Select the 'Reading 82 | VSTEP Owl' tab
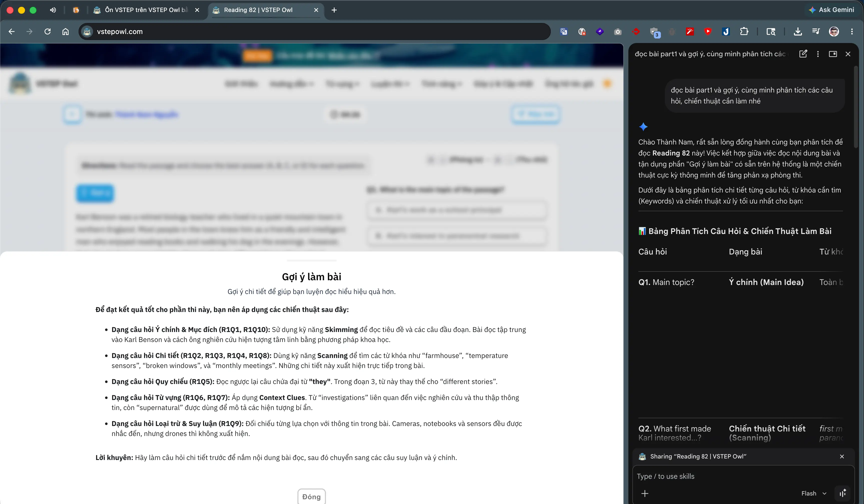The width and height of the screenshot is (864, 504). click(258, 10)
